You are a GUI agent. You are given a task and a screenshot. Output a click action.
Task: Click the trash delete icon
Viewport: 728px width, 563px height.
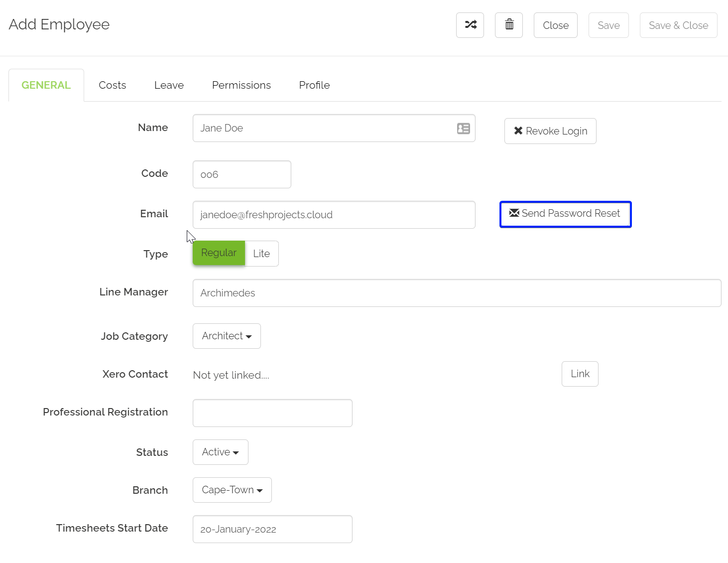(509, 25)
